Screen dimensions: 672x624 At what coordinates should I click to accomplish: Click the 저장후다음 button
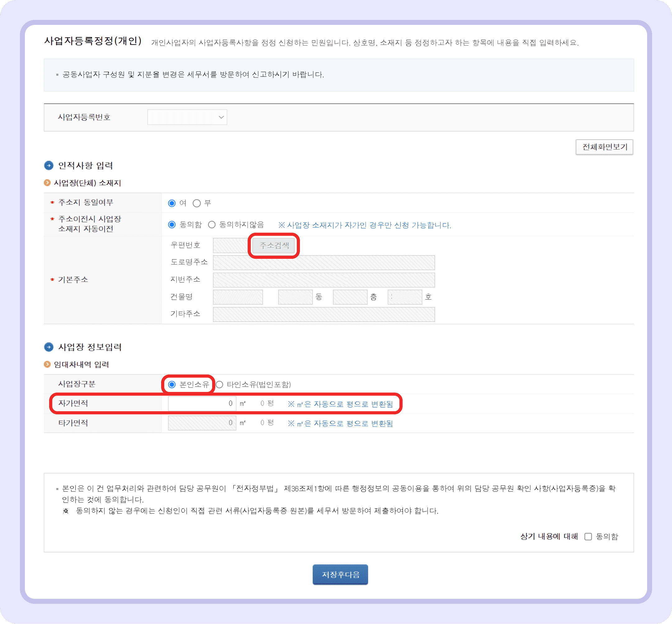[x=340, y=574]
